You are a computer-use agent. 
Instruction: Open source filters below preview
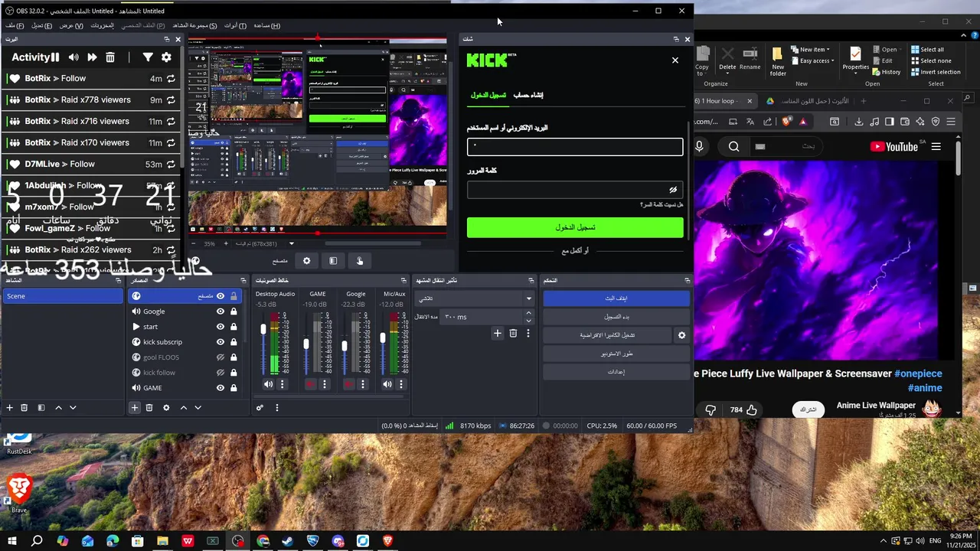coord(333,261)
